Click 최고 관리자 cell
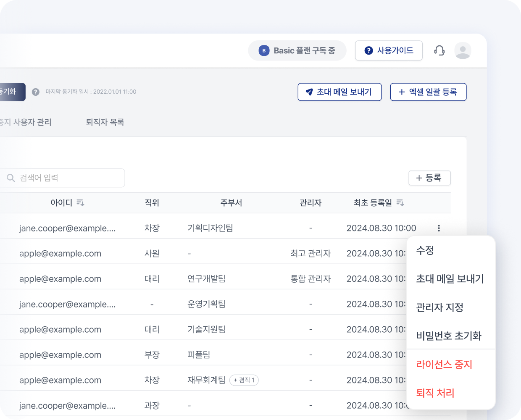This screenshot has height=420, width=521. tap(310, 254)
